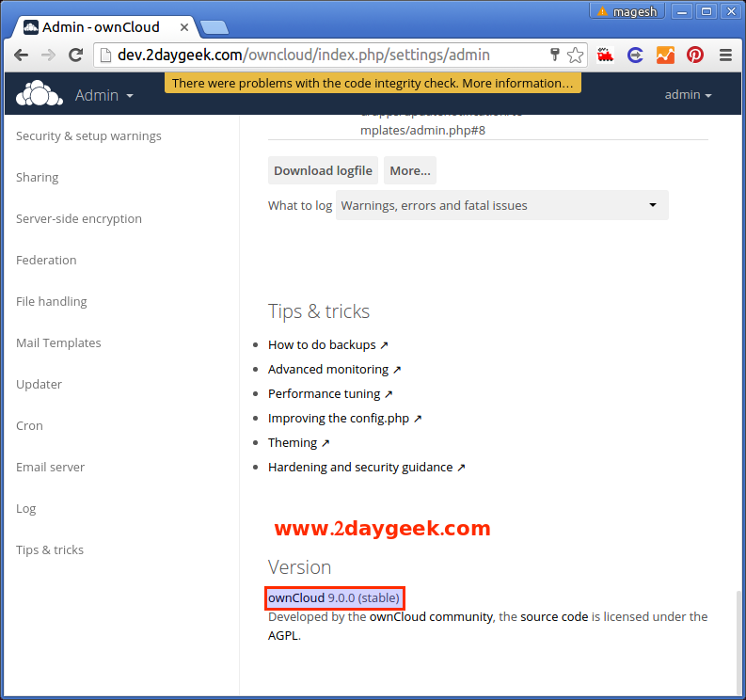The image size is (746, 700).
Task: Click the magesh profile warning button
Action: [x=627, y=11]
